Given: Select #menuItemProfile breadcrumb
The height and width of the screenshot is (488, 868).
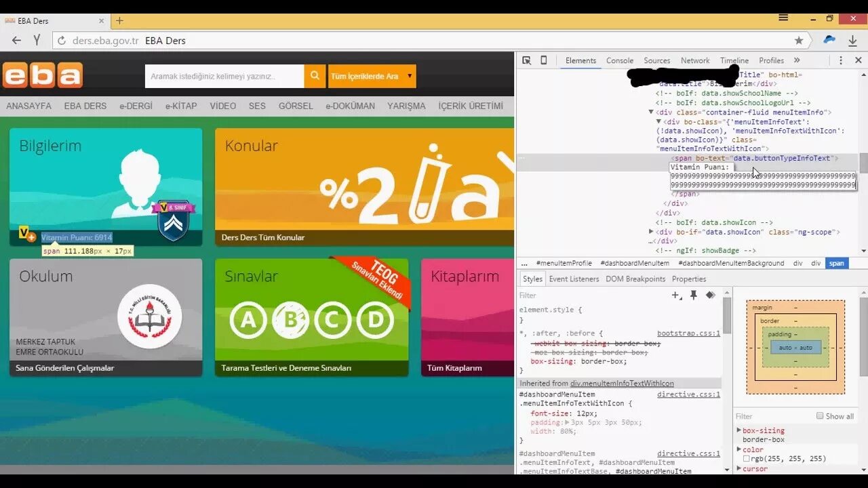Looking at the screenshot, I should tap(564, 263).
